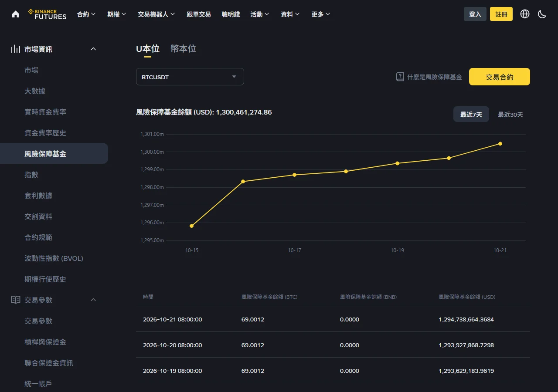Open 實時資金費率 in the sidebar
This screenshot has height=392, width=558.
click(x=45, y=112)
